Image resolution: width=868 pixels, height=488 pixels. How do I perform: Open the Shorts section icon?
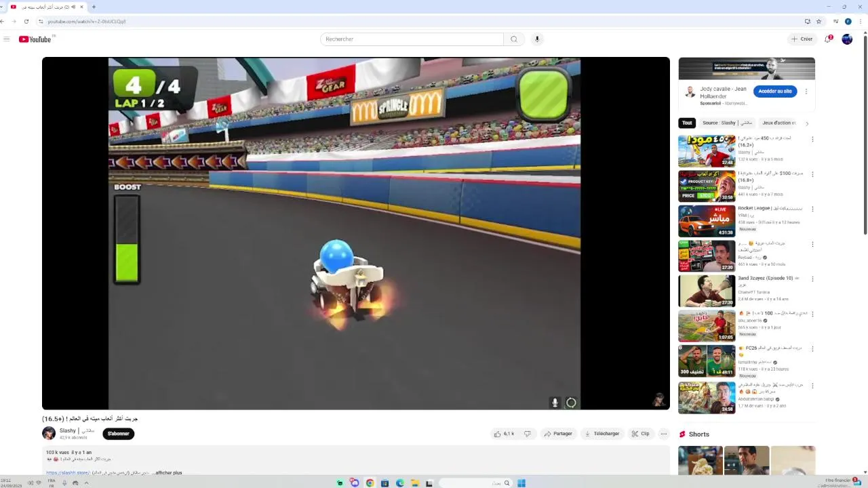click(683, 434)
